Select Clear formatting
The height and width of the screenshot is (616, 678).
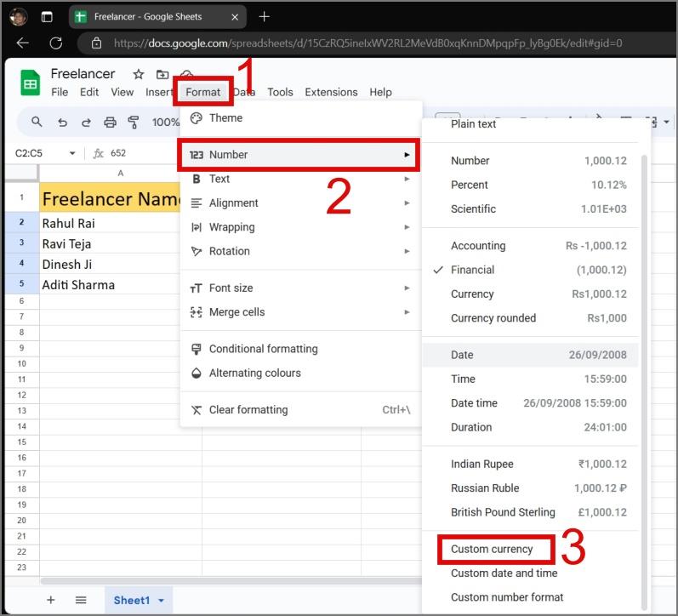[301, 409]
